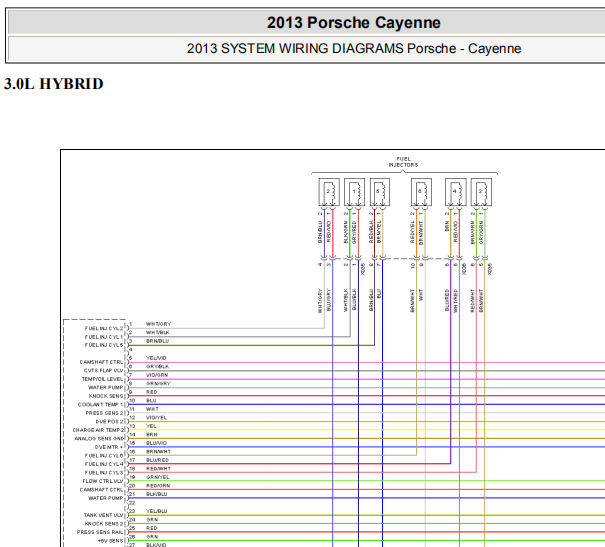
Task: Click the 2013 Porsche Cayenne title
Action: pyautogui.click(x=353, y=22)
